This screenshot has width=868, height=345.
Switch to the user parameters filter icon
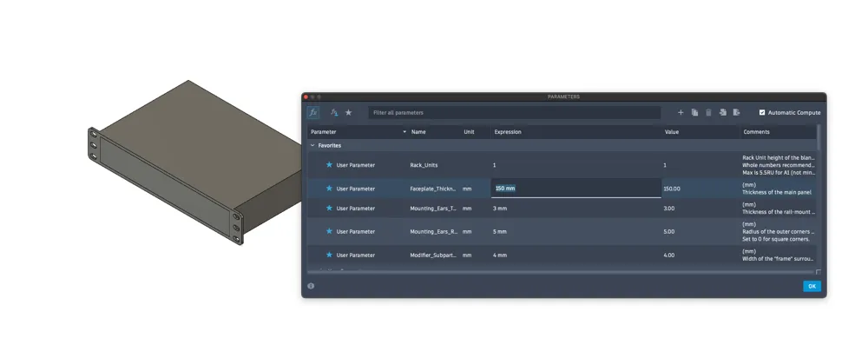(334, 113)
